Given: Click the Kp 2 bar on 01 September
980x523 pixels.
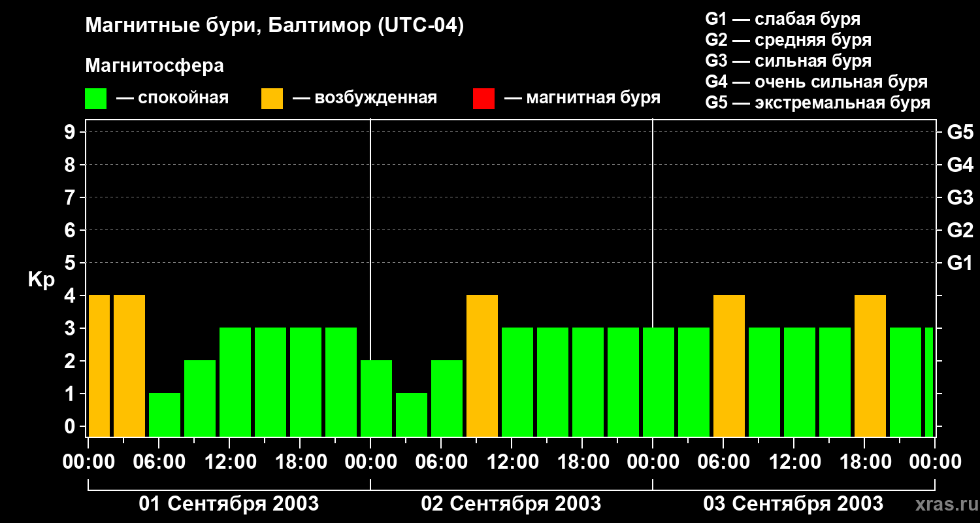Looking at the screenshot, I should pyautogui.click(x=200, y=398).
